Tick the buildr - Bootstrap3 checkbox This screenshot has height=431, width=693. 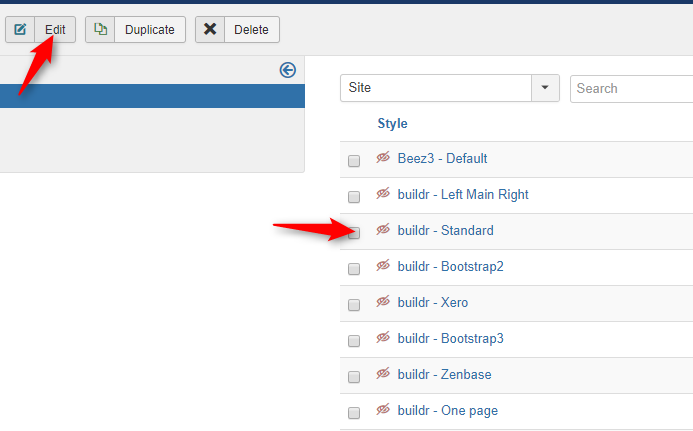[354, 341]
